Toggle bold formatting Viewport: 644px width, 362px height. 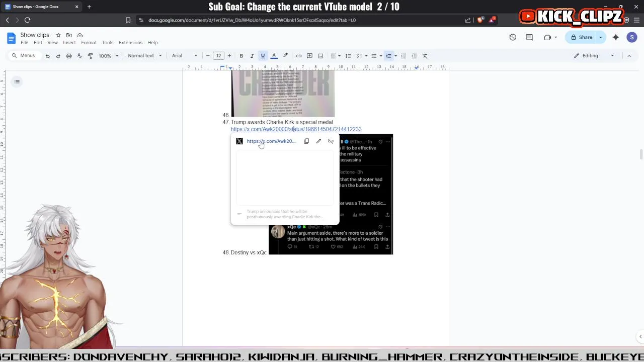click(242, 56)
